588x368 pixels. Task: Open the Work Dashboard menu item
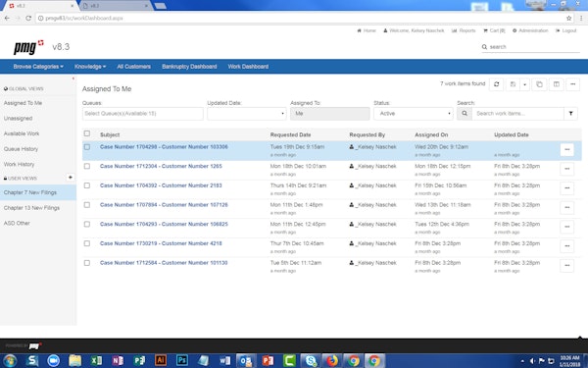click(x=248, y=67)
